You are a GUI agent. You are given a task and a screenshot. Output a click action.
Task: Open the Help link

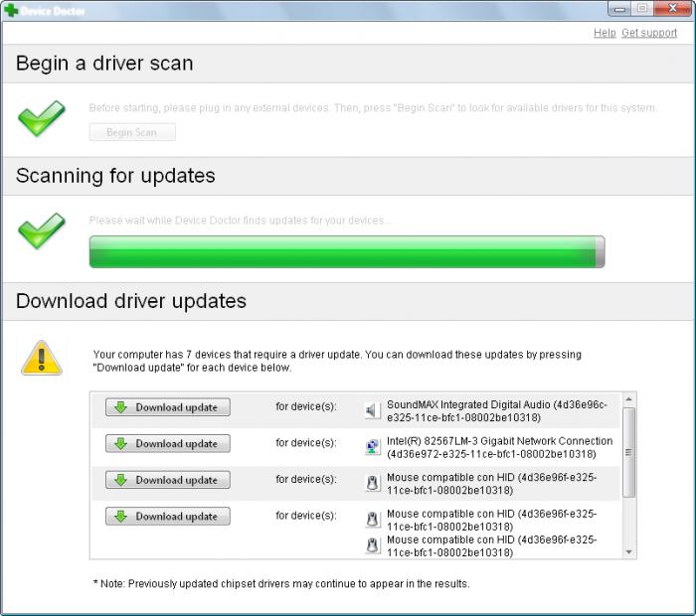[x=605, y=33]
